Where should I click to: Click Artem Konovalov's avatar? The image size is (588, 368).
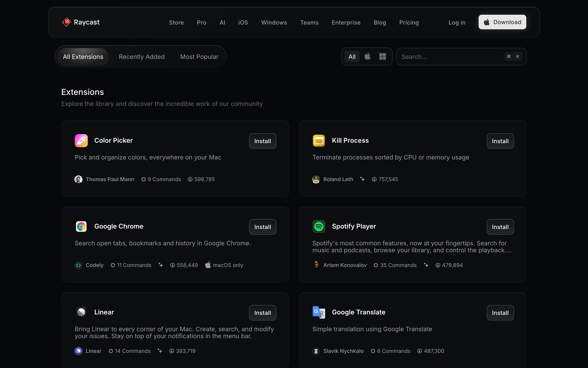(316, 265)
